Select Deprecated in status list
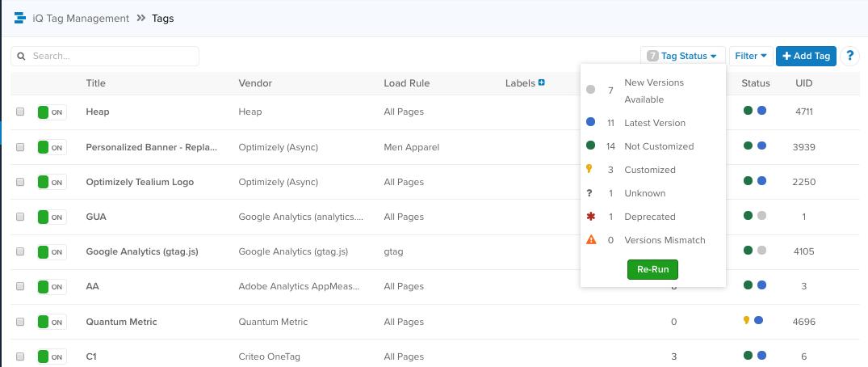868x367 pixels. pyautogui.click(x=650, y=217)
